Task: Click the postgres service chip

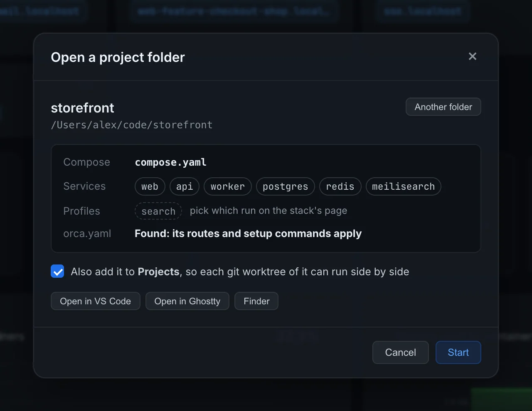Action: (x=286, y=186)
